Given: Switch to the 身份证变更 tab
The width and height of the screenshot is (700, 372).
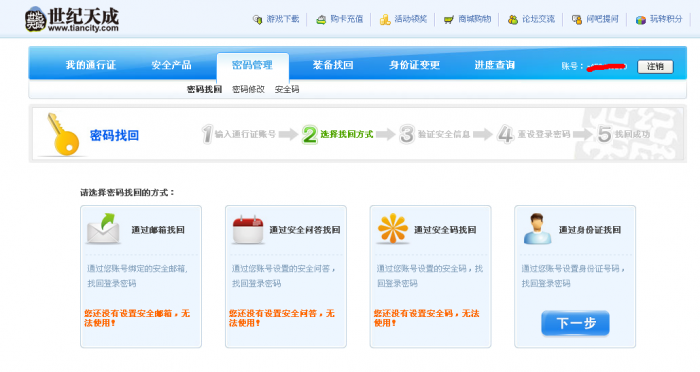Looking at the screenshot, I should coord(414,65).
